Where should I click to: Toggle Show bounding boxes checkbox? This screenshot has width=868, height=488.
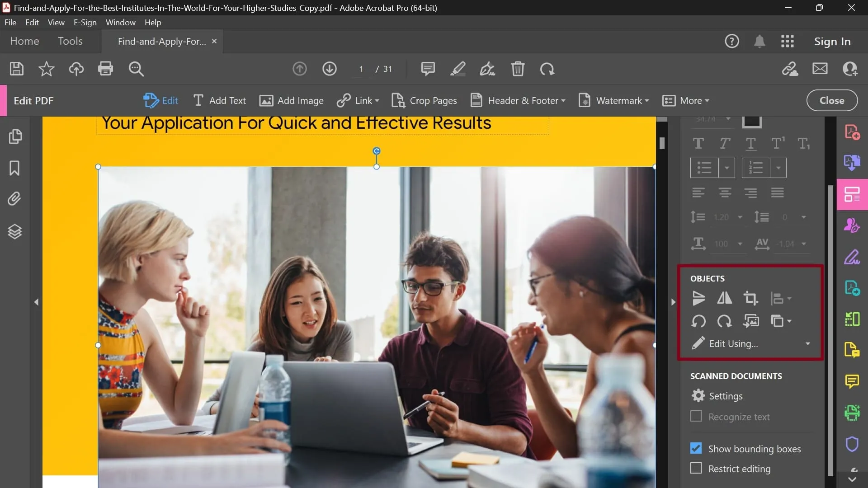click(x=696, y=449)
